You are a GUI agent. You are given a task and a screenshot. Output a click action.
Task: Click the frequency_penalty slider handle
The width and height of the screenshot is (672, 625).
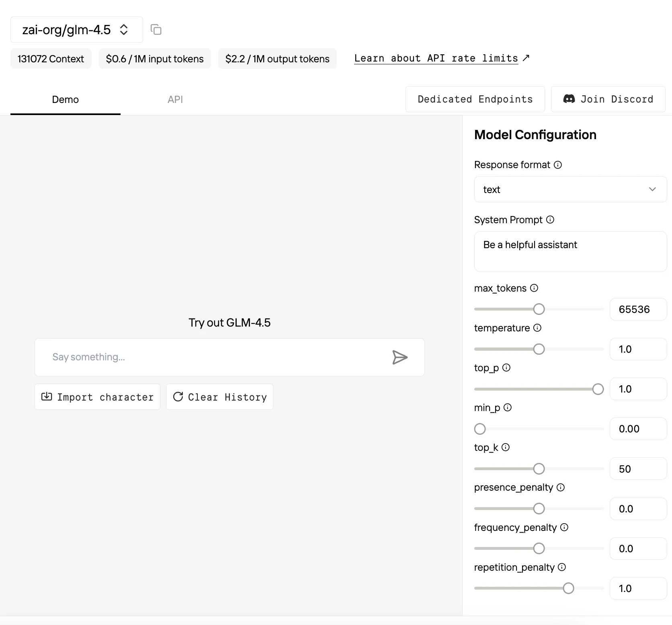tap(539, 549)
